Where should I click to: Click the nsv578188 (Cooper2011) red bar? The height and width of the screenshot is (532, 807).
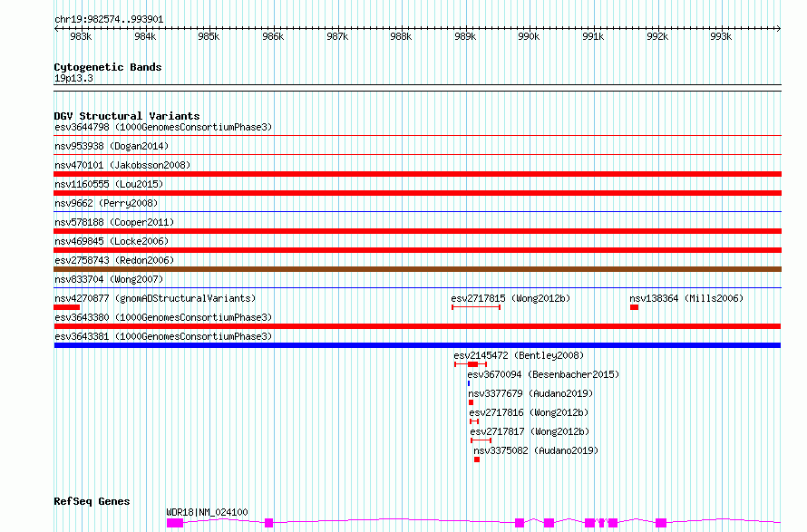click(417, 231)
